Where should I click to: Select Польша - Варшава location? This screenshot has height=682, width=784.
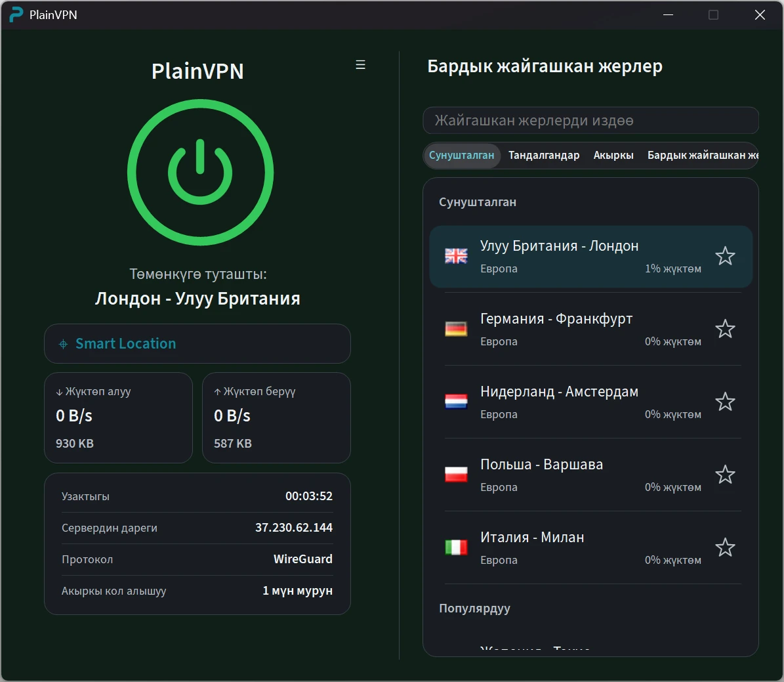(x=590, y=475)
